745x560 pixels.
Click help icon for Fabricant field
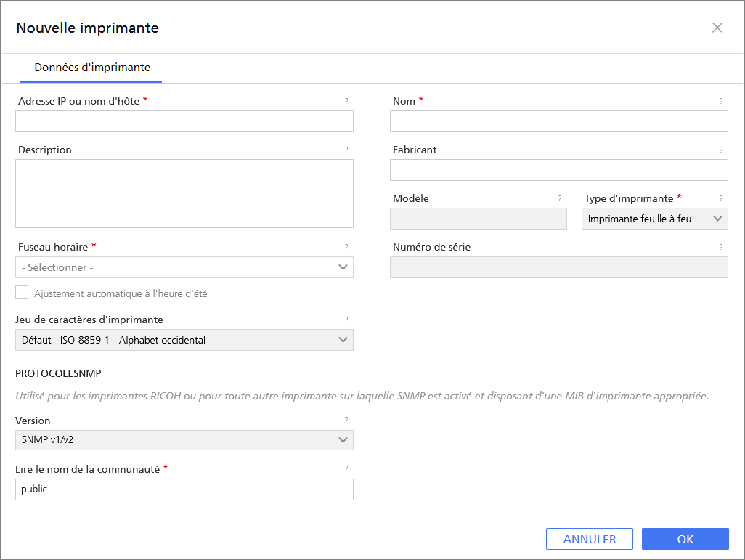[721, 150]
